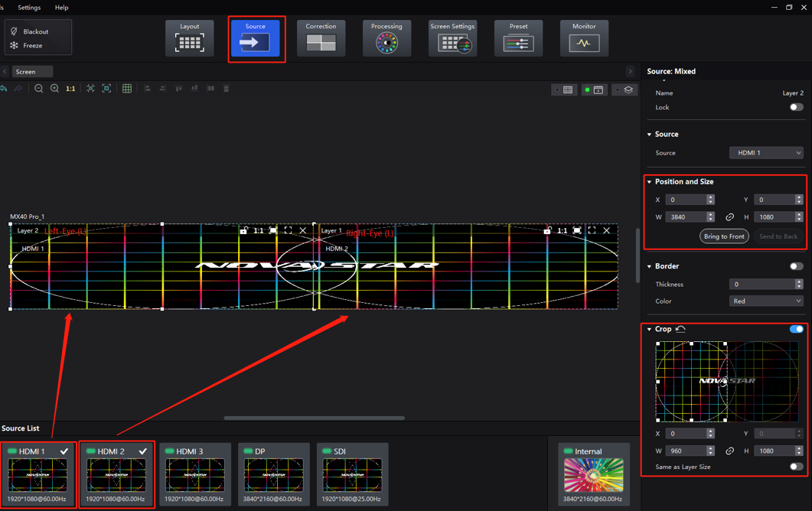Image resolution: width=812 pixels, height=511 pixels.
Task: Open the Screen Settings module
Action: (x=452, y=37)
